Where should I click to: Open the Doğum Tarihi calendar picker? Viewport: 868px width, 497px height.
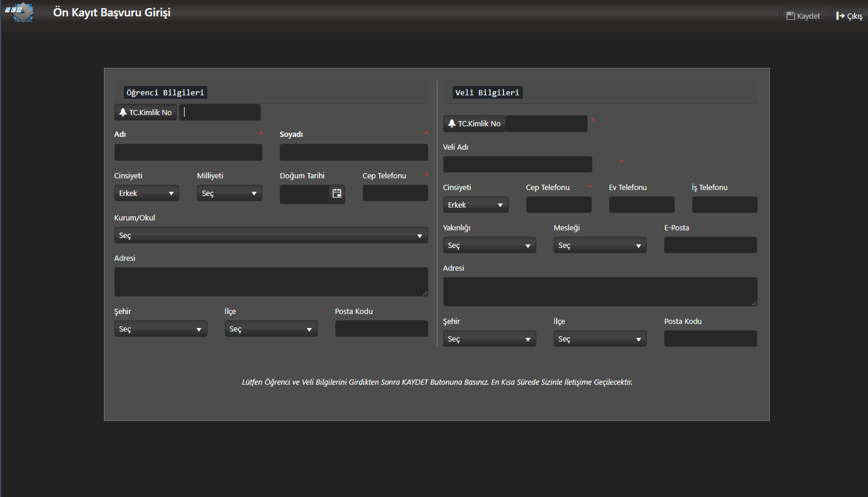click(337, 194)
